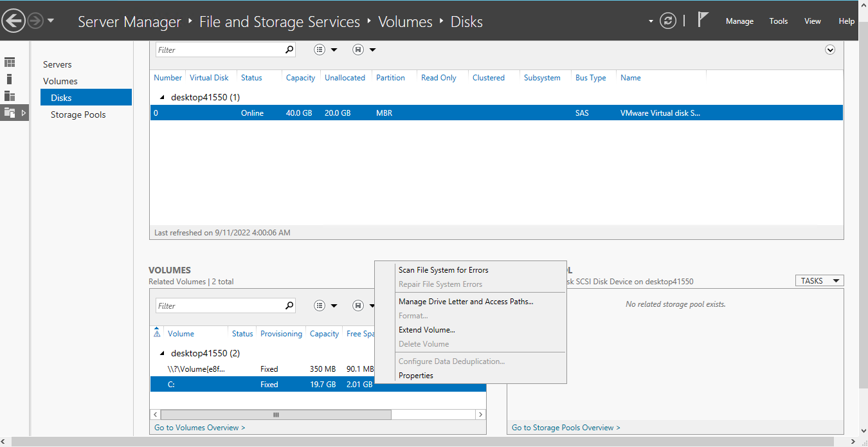Open Dashboard icon in left sidebar

[10, 62]
